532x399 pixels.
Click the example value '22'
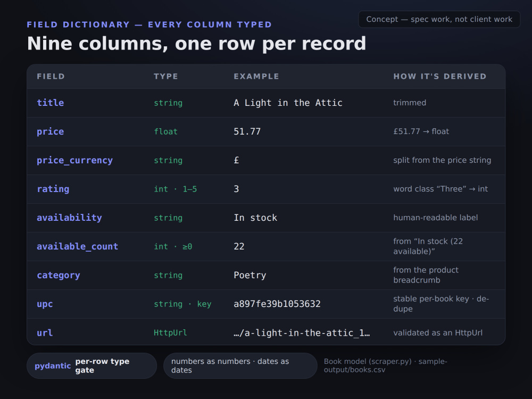[239, 247]
